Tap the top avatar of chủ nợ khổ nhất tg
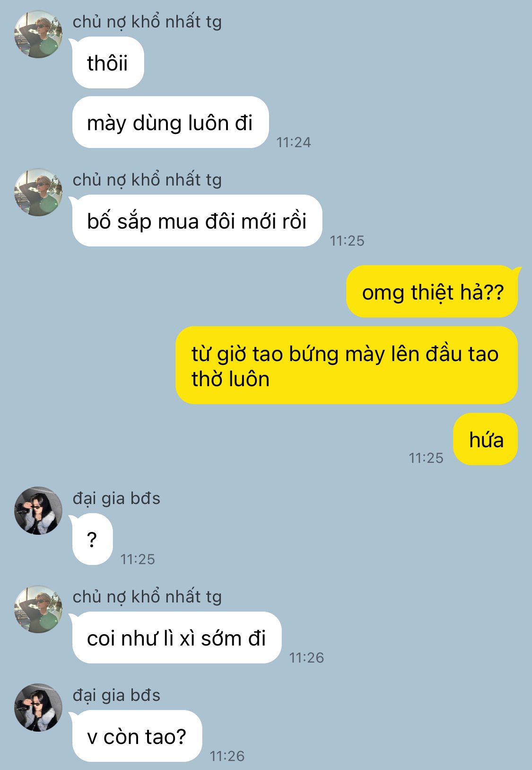This screenshot has height=770, width=532. pos(38,34)
